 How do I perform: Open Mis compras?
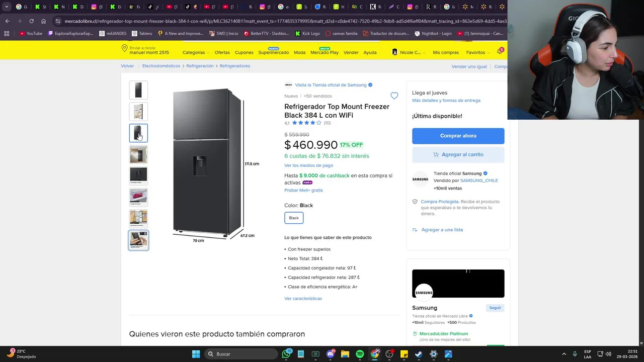tap(446, 52)
